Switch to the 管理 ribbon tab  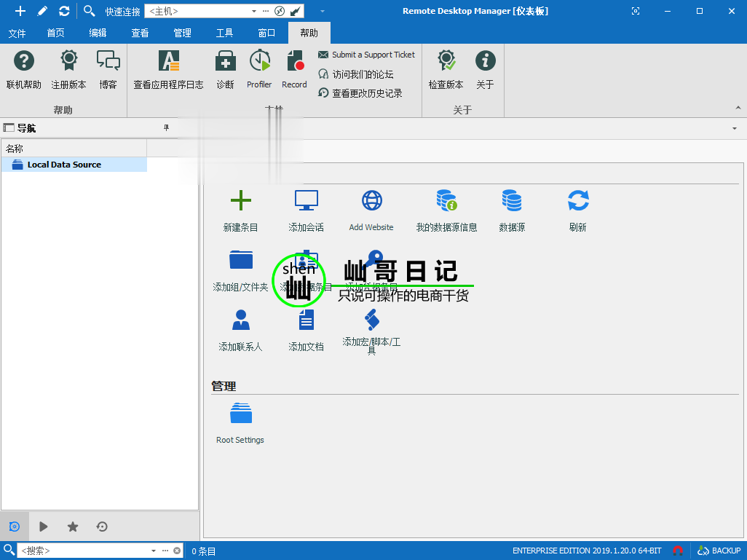click(183, 33)
